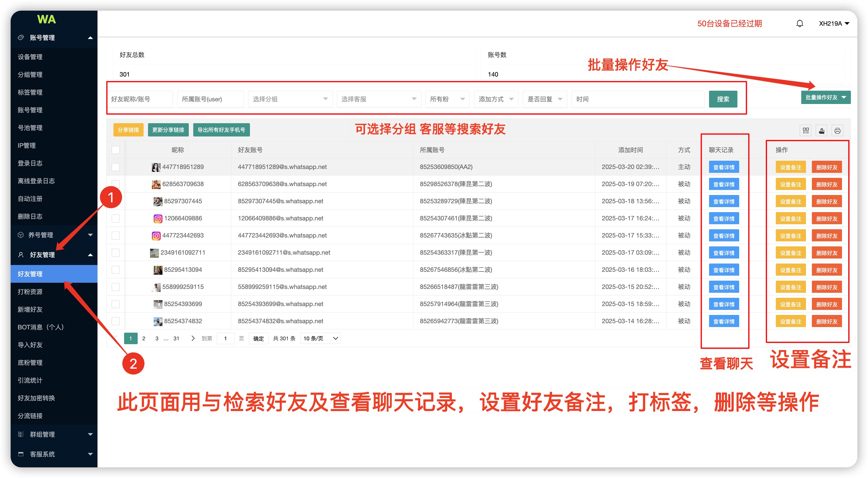868x478 pixels.
Task: Click 导出所有好友手机号 button
Action: pos(221,130)
